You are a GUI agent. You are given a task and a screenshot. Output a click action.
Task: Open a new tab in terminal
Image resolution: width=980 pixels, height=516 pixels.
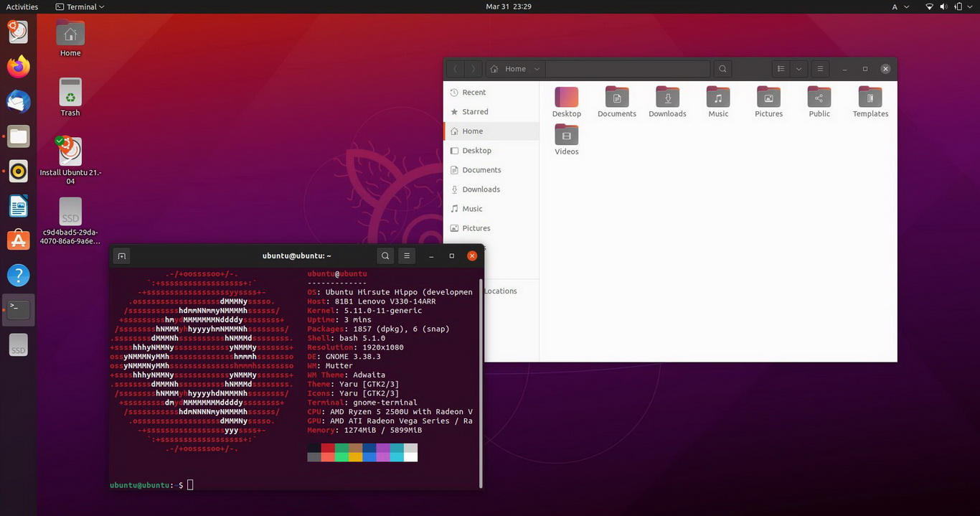122,256
